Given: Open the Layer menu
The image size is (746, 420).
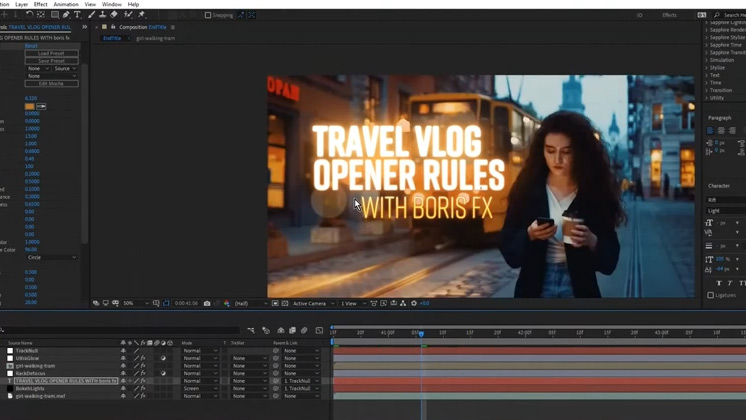Looking at the screenshot, I should (21, 4).
